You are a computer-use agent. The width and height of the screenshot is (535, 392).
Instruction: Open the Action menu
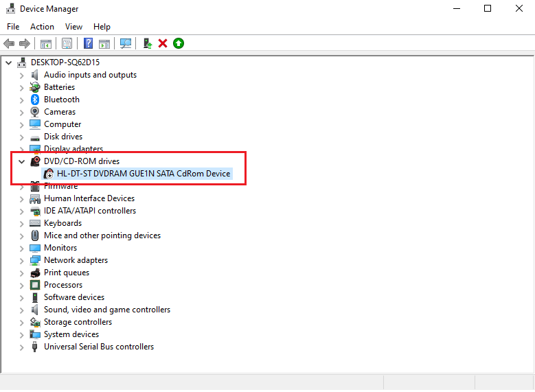[43, 27]
